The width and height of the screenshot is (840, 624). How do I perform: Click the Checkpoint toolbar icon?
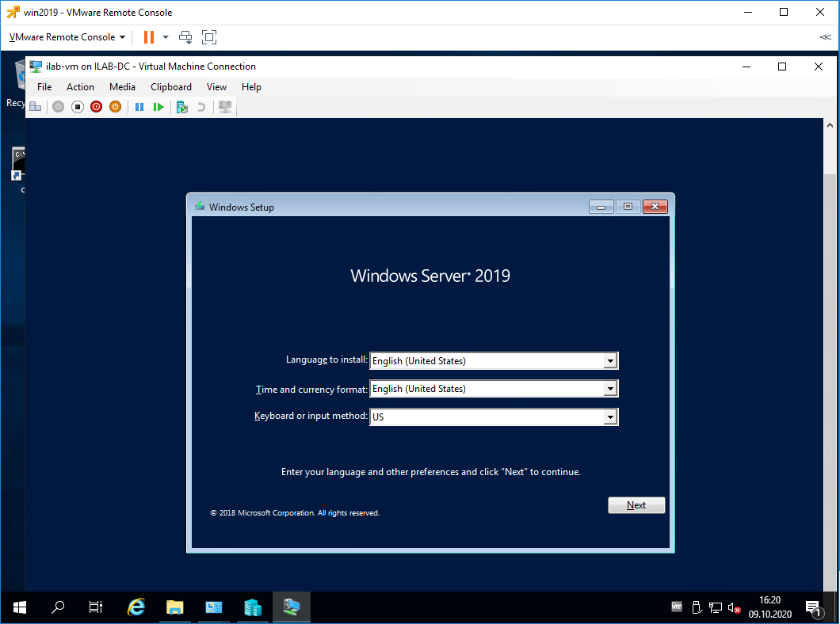(182, 106)
